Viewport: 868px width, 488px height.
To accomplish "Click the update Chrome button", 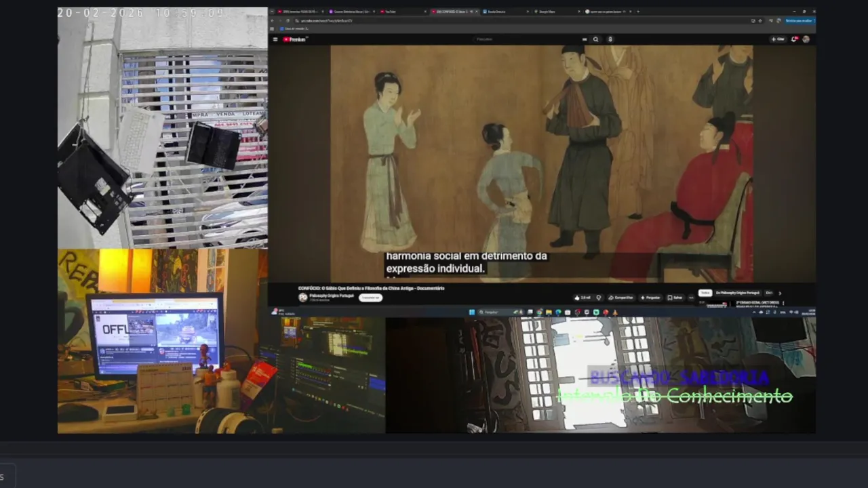I will [800, 20].
